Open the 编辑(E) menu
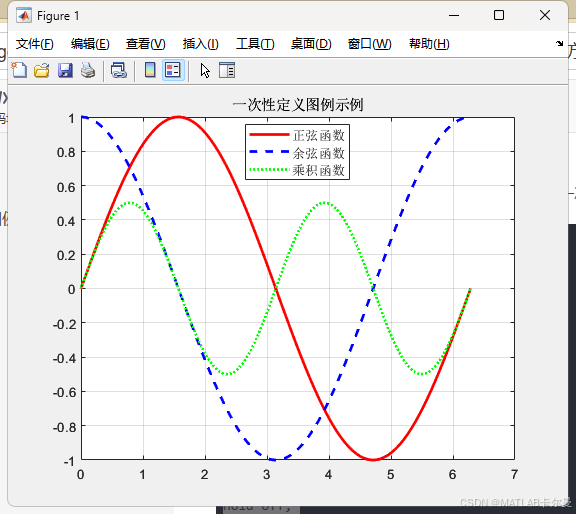This screenshot has height=514, width=576. [x=90, y=44]
